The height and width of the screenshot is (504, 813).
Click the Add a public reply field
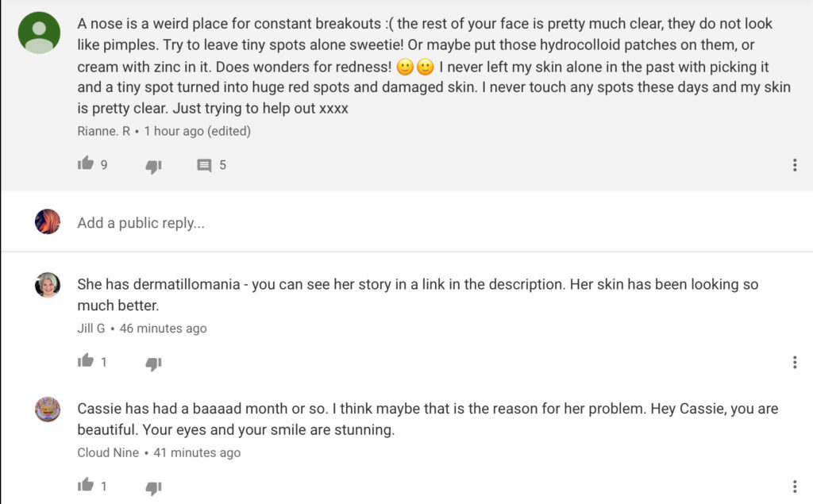(x=397, y=223)
